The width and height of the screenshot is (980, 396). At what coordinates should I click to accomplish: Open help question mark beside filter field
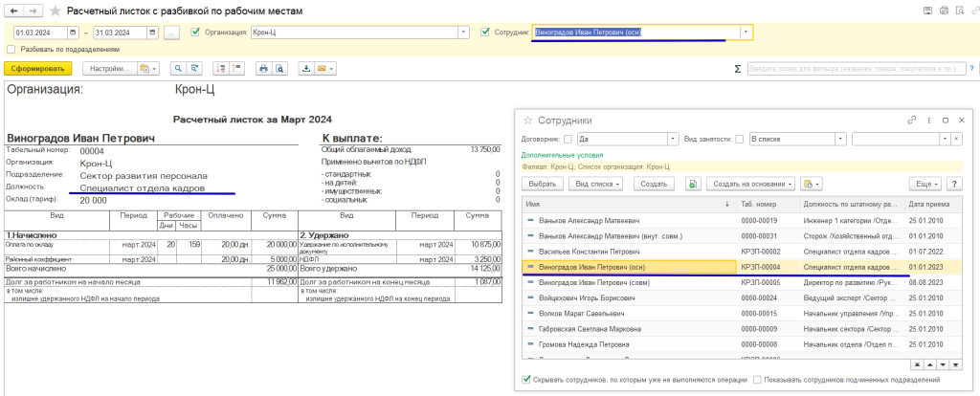coord(972,69)
